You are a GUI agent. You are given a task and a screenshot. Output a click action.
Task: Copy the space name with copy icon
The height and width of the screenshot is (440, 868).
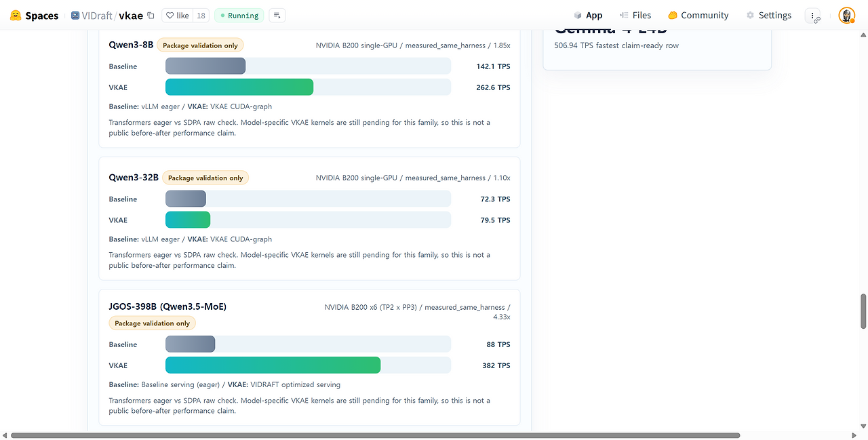(151, 16)
